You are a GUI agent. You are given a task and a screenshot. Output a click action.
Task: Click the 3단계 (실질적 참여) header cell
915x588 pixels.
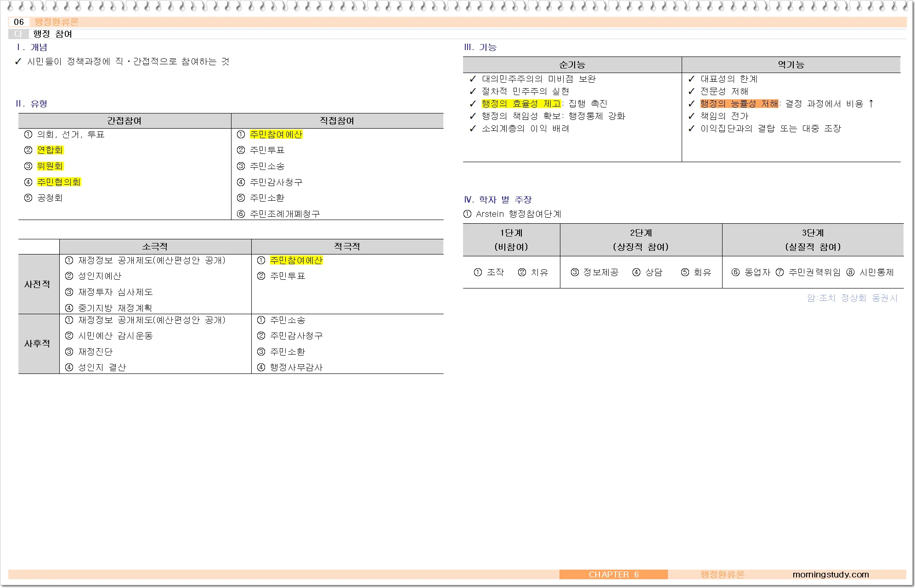[x=813, y=240]
